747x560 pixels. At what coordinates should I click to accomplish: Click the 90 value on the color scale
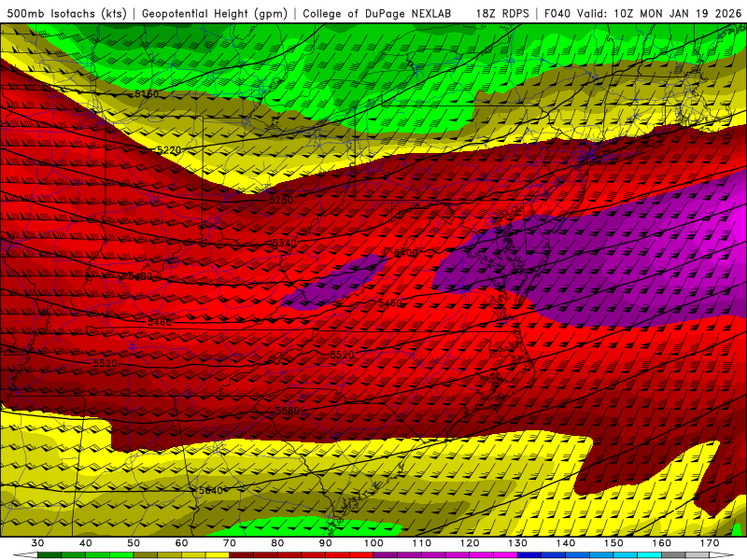[x=326, y=543]
